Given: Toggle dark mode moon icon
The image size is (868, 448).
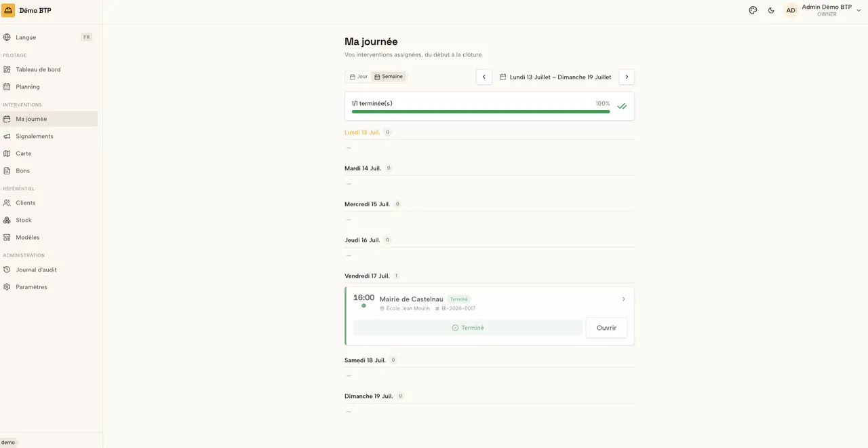Looking at the screenshot, I should pyautogui.click(x=771, y=10).
